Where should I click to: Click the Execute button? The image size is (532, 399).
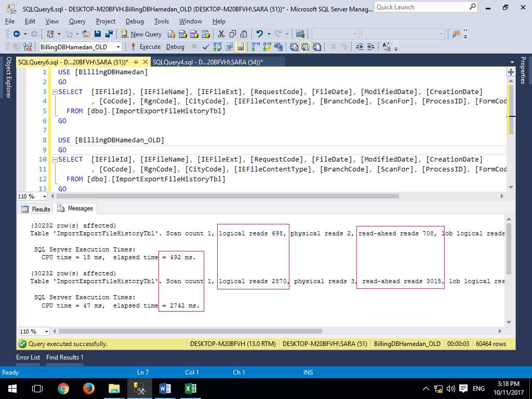coord(145,47)
